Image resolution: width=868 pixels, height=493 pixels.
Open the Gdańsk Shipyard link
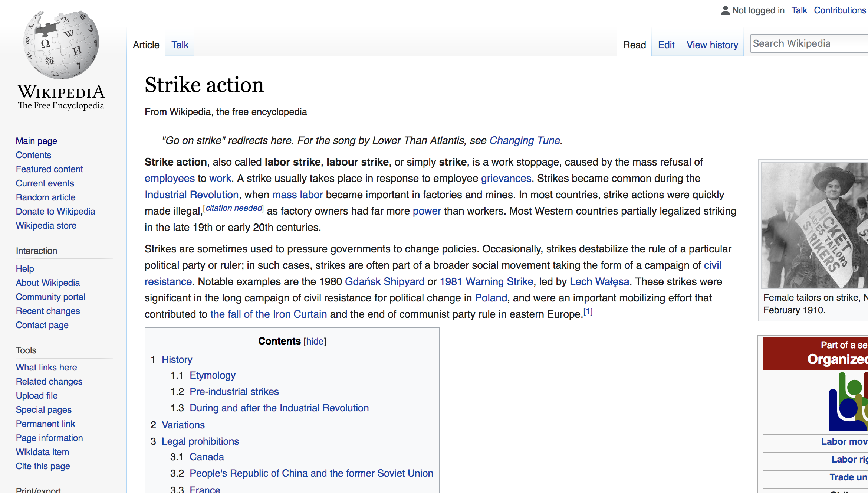tap(384, 282)
